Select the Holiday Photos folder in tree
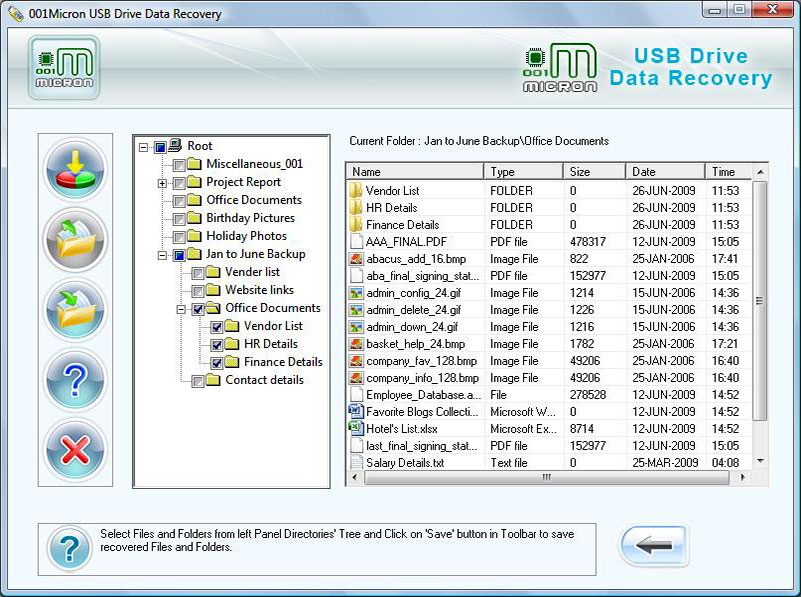801x597 pixels. (x=246, y=236)
